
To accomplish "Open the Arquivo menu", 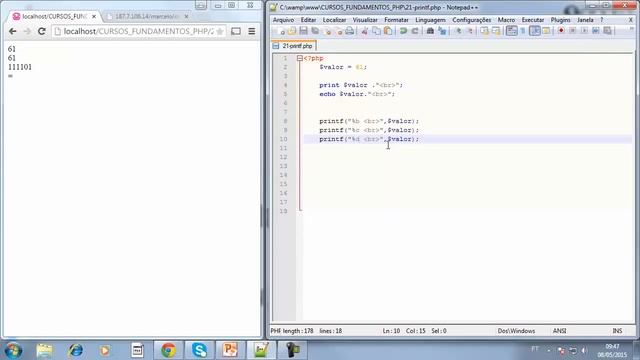I will (x=283, y=20).
